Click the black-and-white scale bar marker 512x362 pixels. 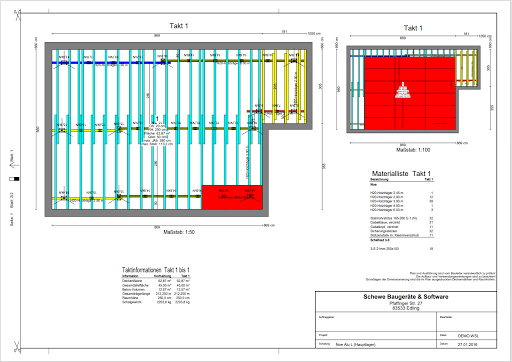coord(14,179)
